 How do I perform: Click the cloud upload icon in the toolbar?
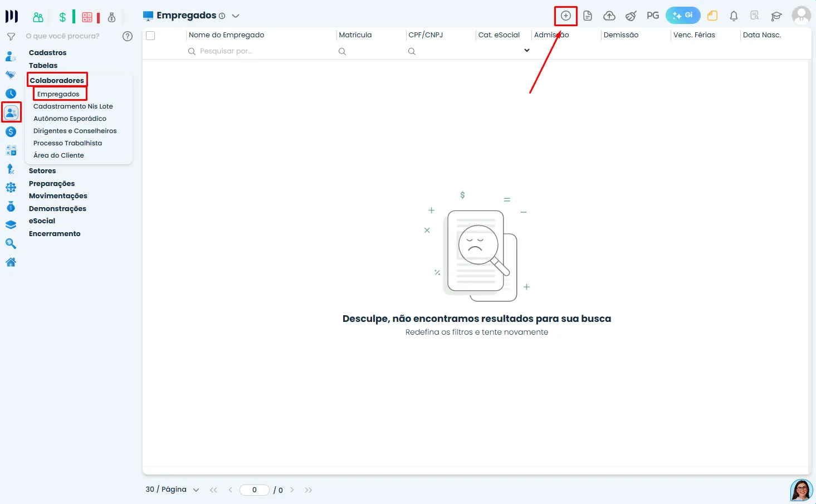pyautogui.click(x=609, y=16)
